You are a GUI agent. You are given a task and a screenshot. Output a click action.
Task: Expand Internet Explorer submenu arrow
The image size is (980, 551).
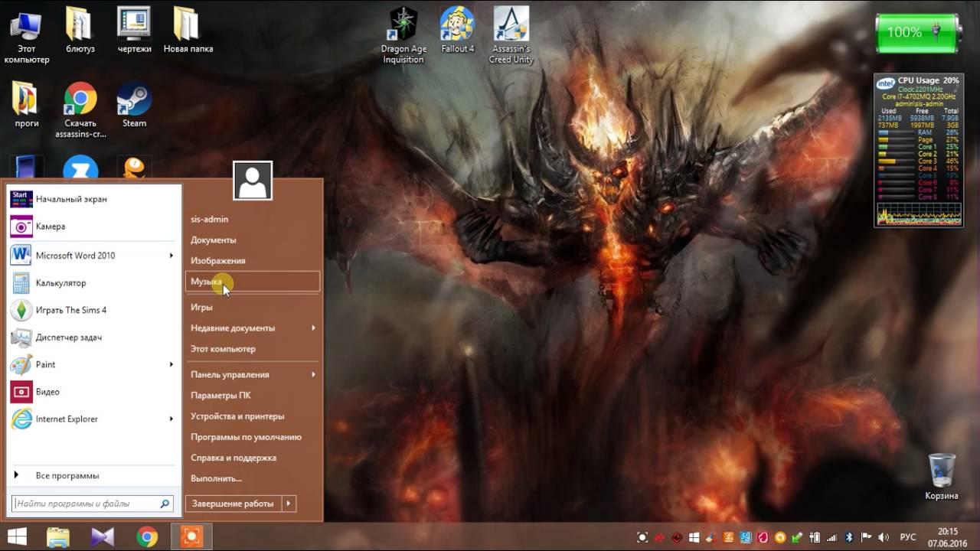tap(171, 419)
